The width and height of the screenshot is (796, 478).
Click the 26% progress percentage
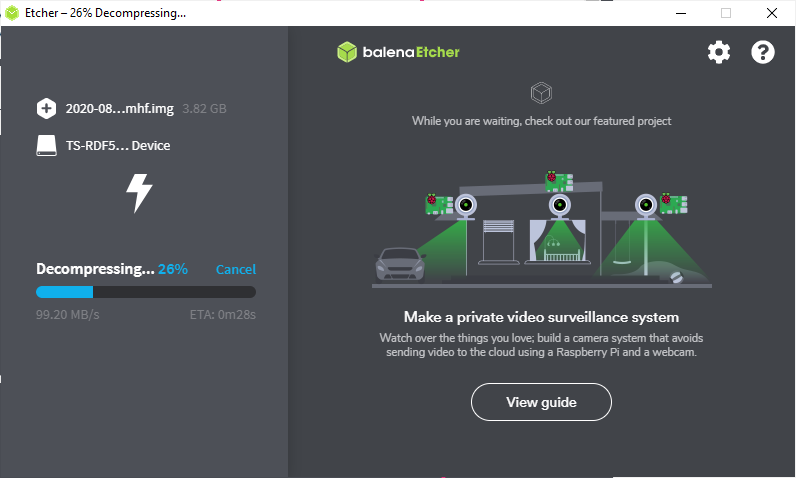click(173, 269)
